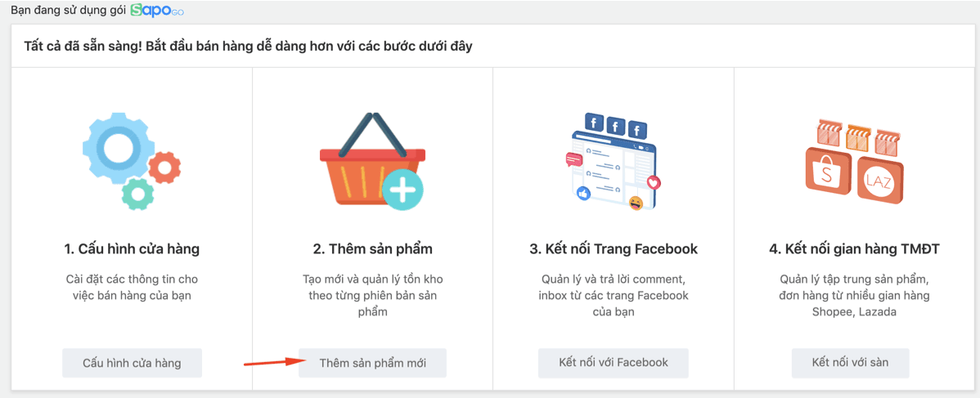The height and width of the screenshot is (398, 980).
Task: Click the thumbs-up like reaction icon
Action: (x=584, y=194)
